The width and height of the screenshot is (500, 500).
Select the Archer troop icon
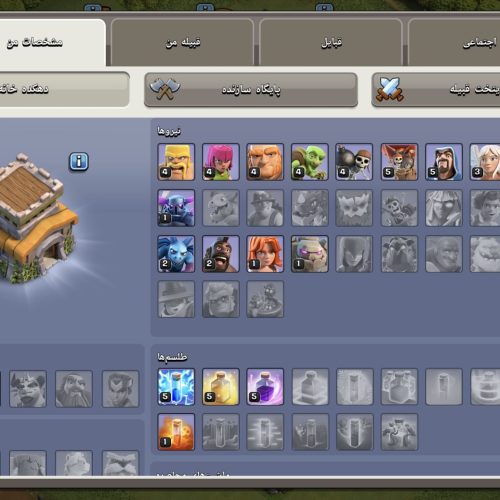221,162
